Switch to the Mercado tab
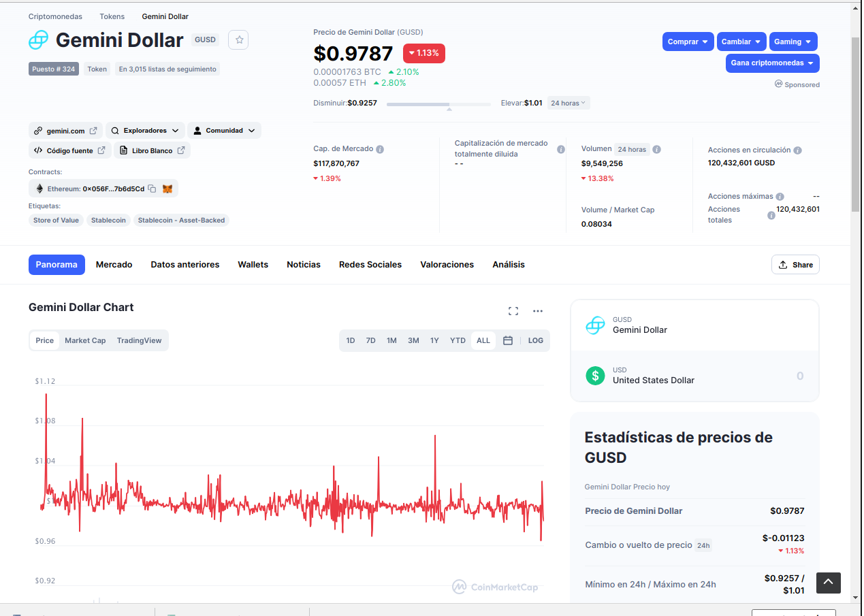Image resolution: width=864 pixels, height=616 pixels. [114, 265]
